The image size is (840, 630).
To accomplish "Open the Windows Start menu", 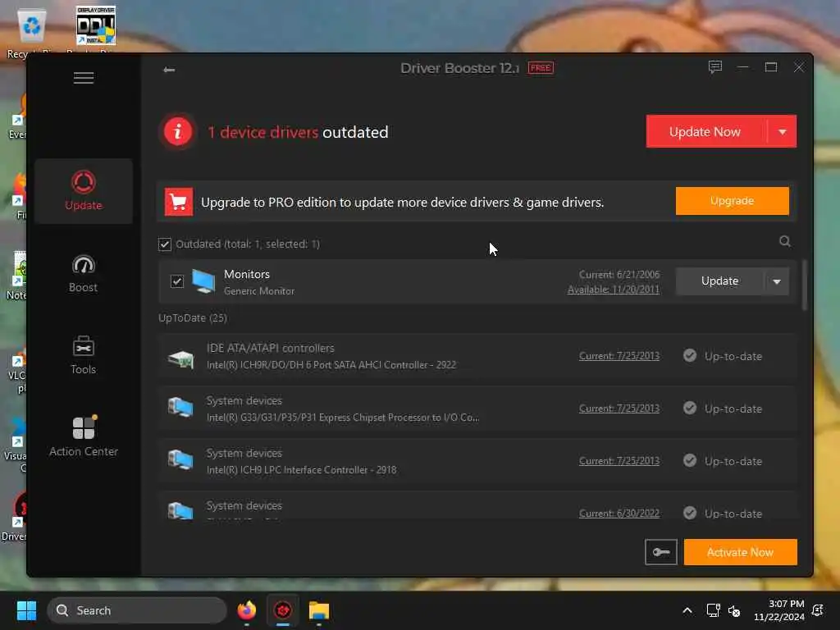I will coord(26,610).
